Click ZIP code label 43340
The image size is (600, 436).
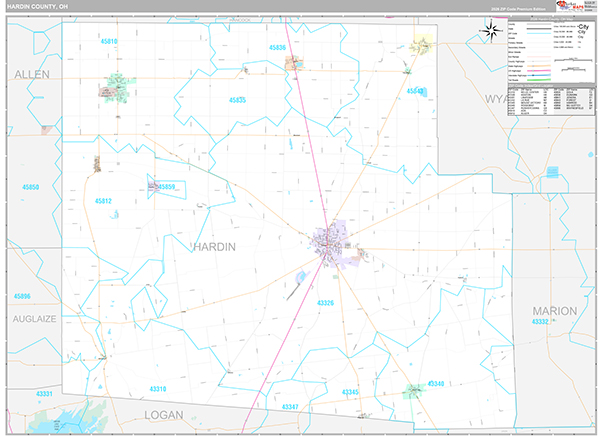(x=436, y=384)
